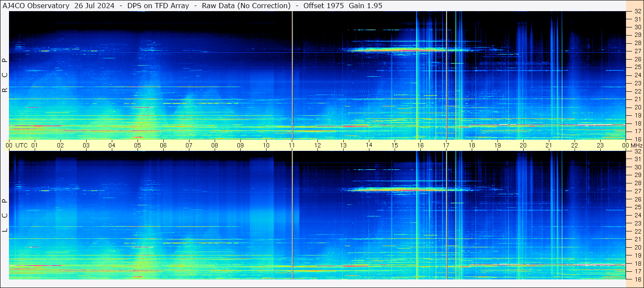The height and width of the screenshot is (288, 644).
Task: Click the 08 hour label on the time axis
Action: (x=215, y=145)
